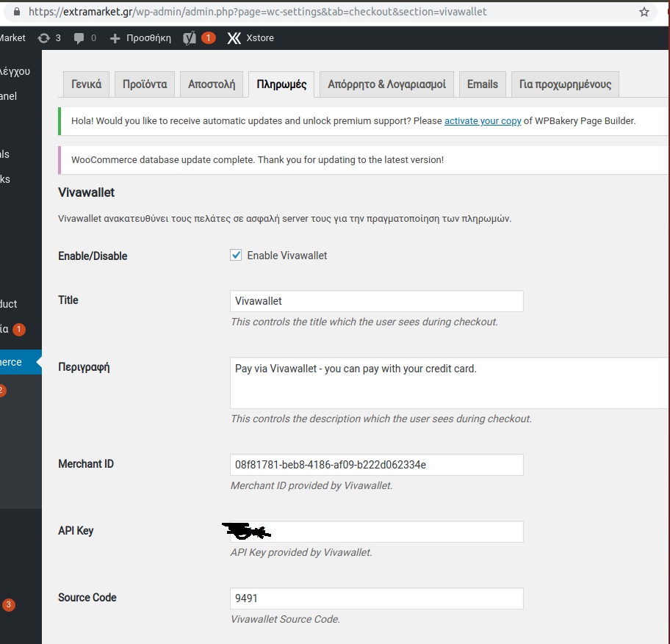Open the Xstore menu in the admin bar
This screenshot has height=644, width=670.
pos(249,37)
